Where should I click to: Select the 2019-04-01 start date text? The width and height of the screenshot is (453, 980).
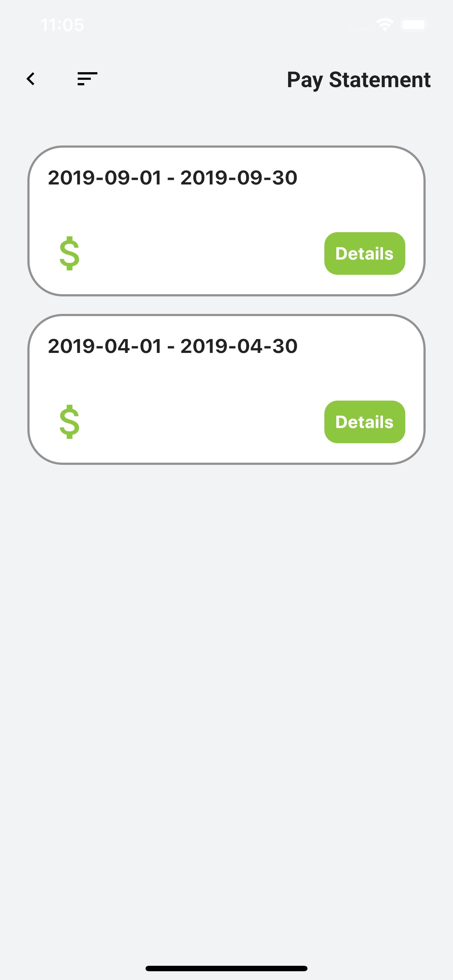point(105,346)
